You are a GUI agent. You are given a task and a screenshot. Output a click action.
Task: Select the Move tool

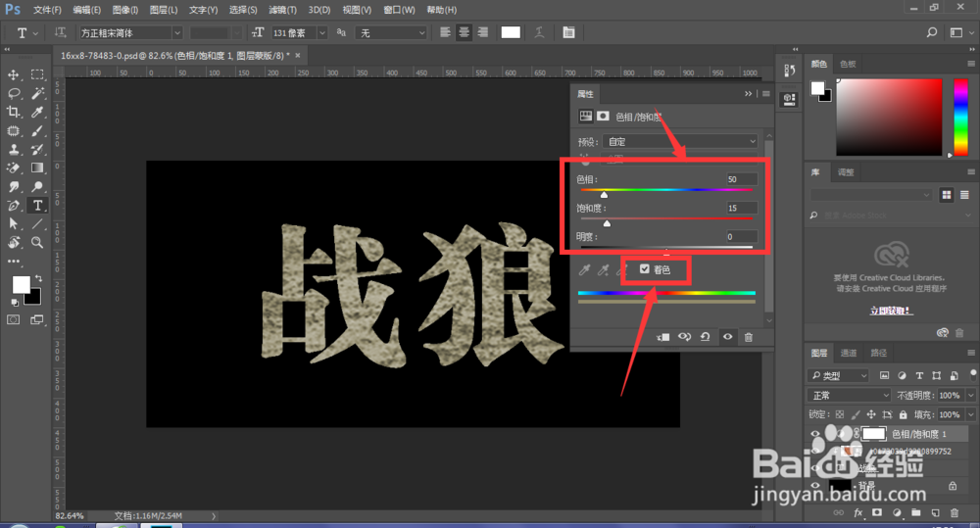click(x=13, y=75)
